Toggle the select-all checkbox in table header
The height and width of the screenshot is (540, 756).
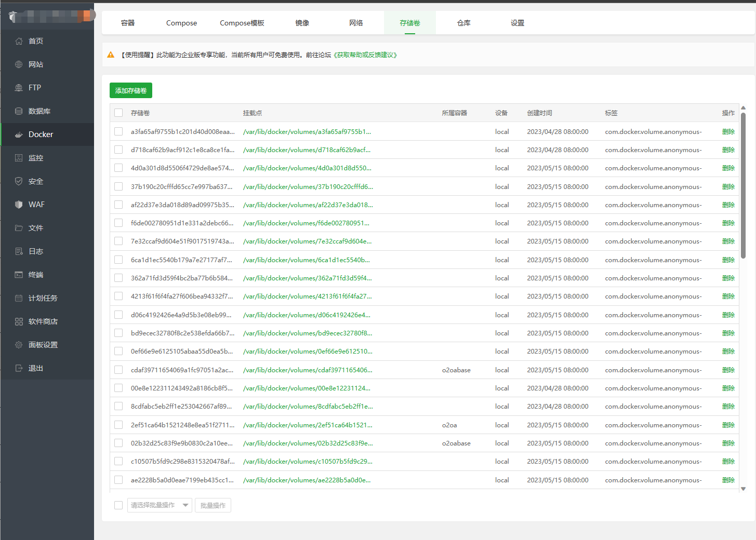pos(118,113)
